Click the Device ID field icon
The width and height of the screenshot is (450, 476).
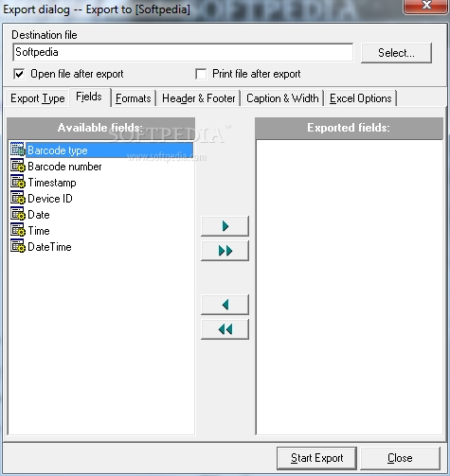[x=18, y=198]
